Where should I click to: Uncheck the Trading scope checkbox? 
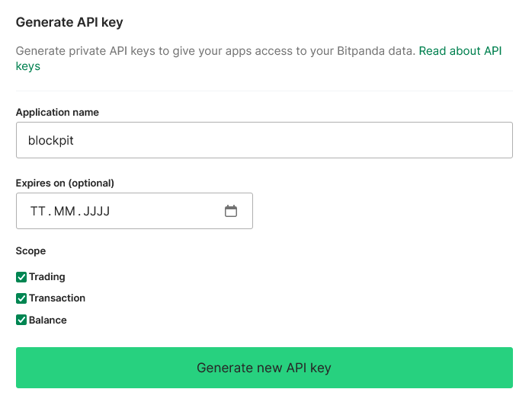click(x=21, y=277)
